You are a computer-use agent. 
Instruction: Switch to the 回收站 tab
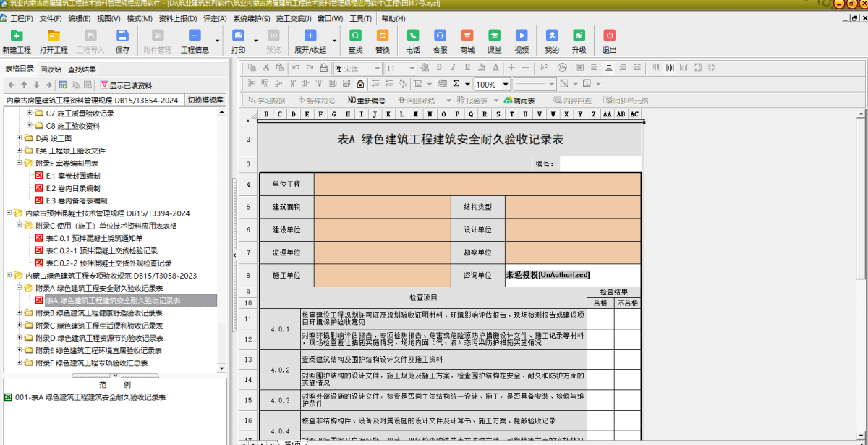point(50,69)
